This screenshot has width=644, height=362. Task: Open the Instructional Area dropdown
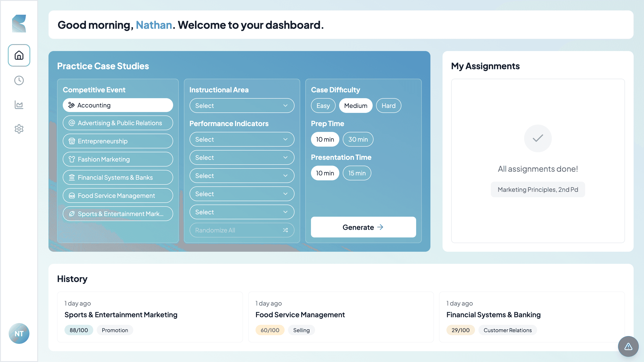[242, 106]
